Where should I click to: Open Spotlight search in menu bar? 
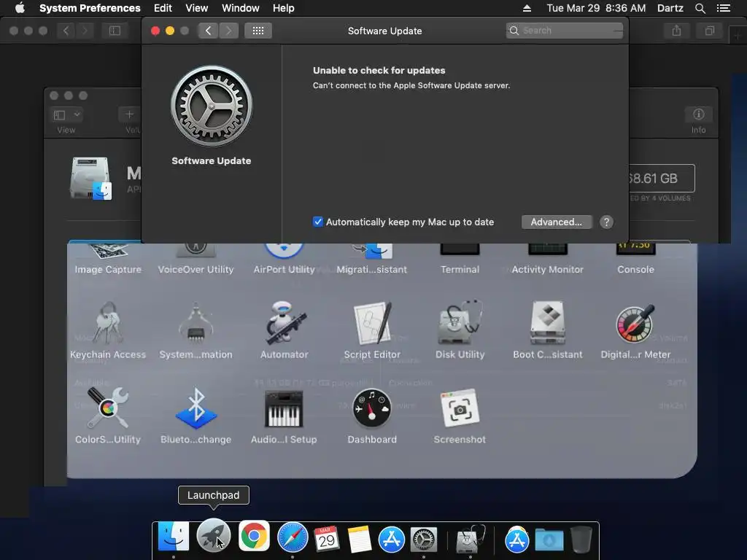pos(700,8)
